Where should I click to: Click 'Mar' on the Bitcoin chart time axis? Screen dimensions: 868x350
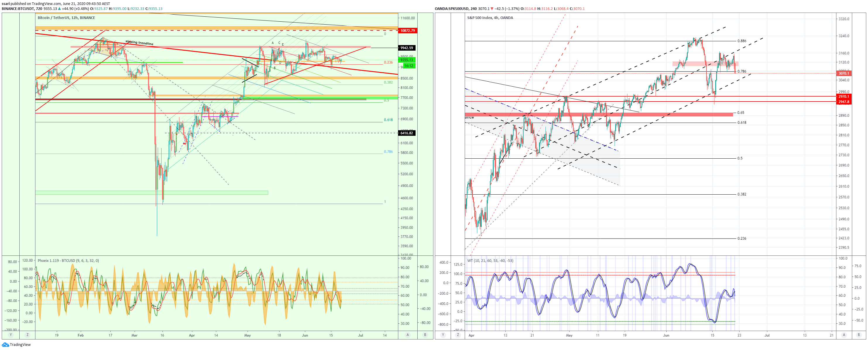click(134, 336)
